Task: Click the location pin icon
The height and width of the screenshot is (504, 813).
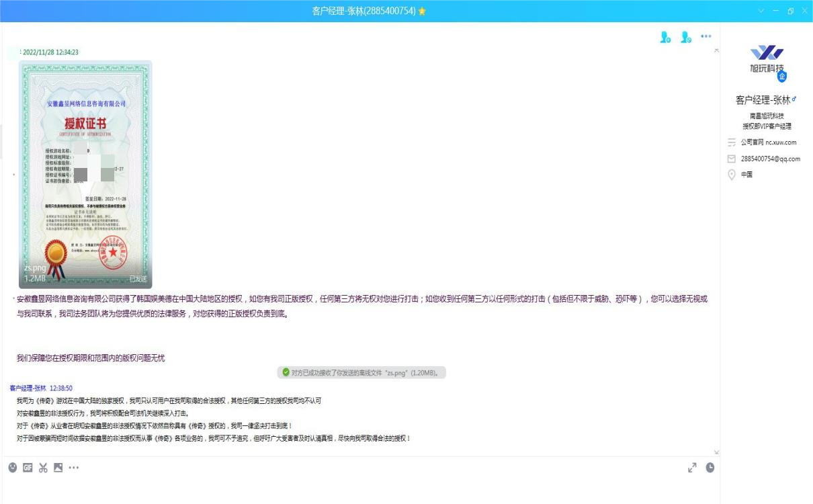Action: pyautogui.click(x=732, y=175)
